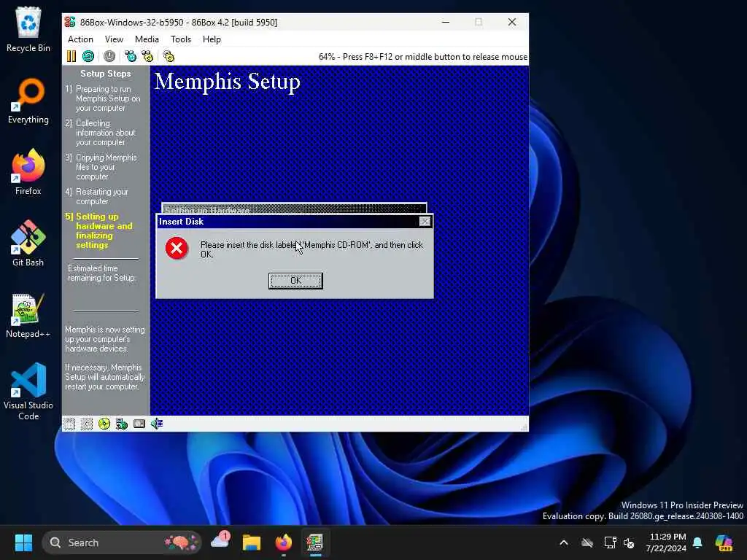This screenshot has height=560, width=747.
Task: Open the Media menu
Action: point(147,39)
